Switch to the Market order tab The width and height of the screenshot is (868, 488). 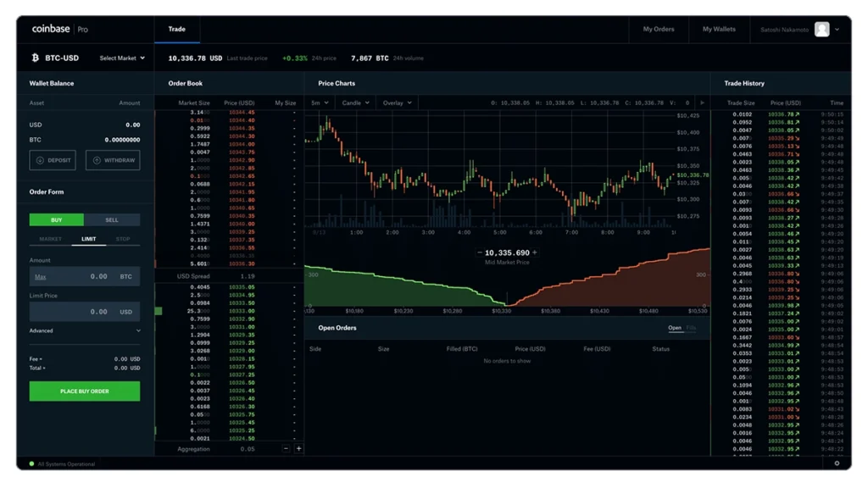tap(50, 239)
